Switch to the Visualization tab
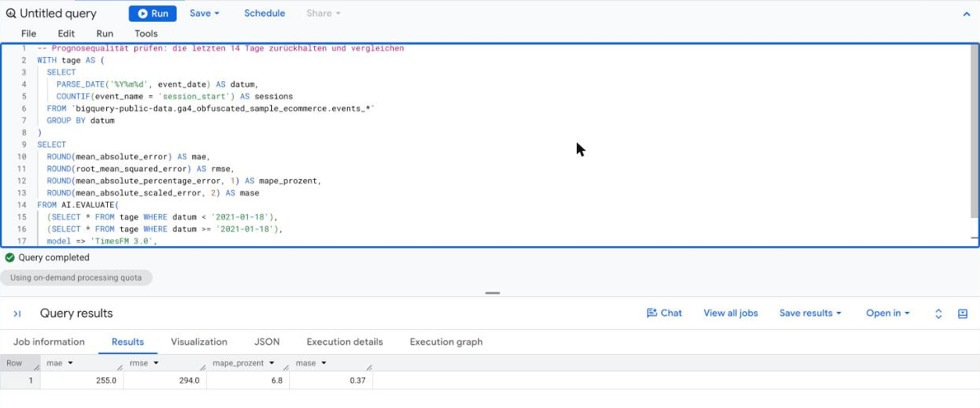 tap(199, 342)
